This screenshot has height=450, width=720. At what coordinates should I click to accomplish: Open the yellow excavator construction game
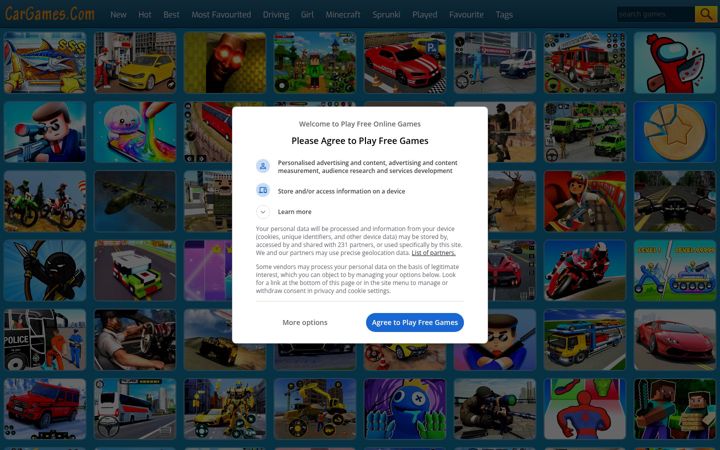pyautogui.click(x=315, y=409)
